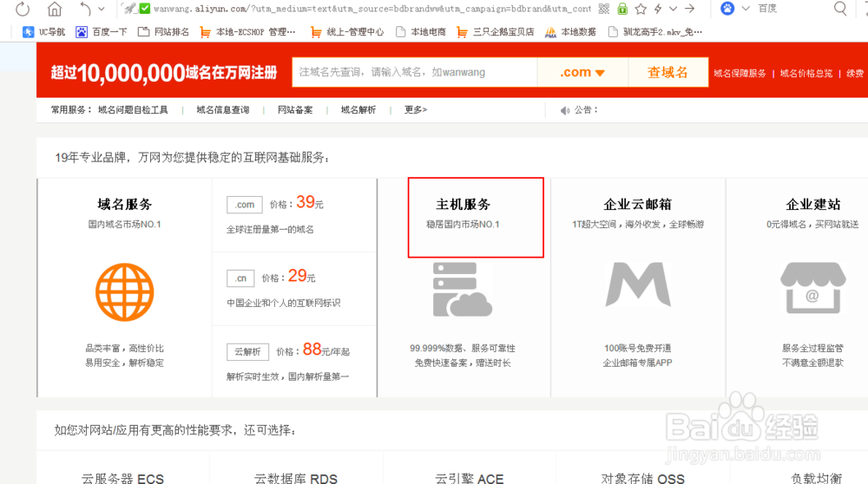Expand the 更多> services link
The image size is (868, 484).
coord(416,110)
